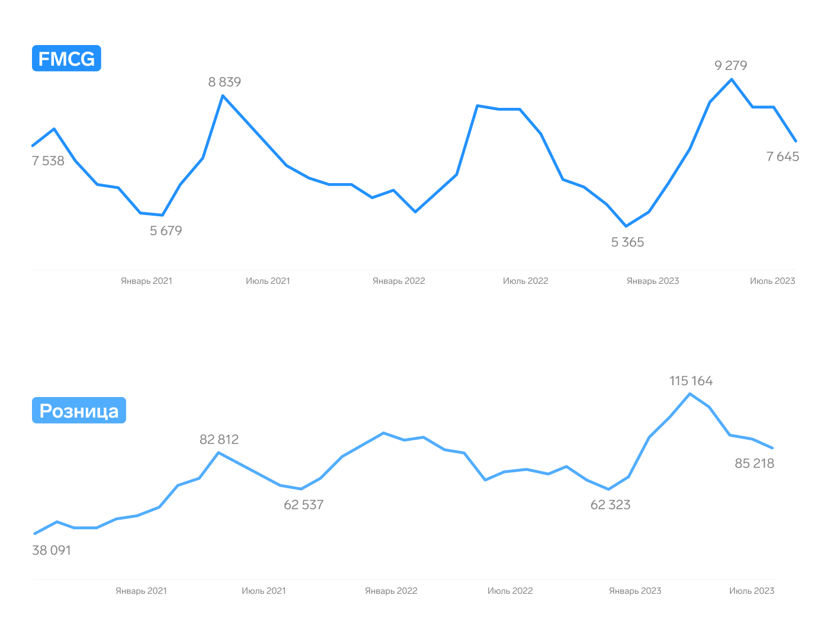Click the 85 218 ending value label

[x=755, y=463]
